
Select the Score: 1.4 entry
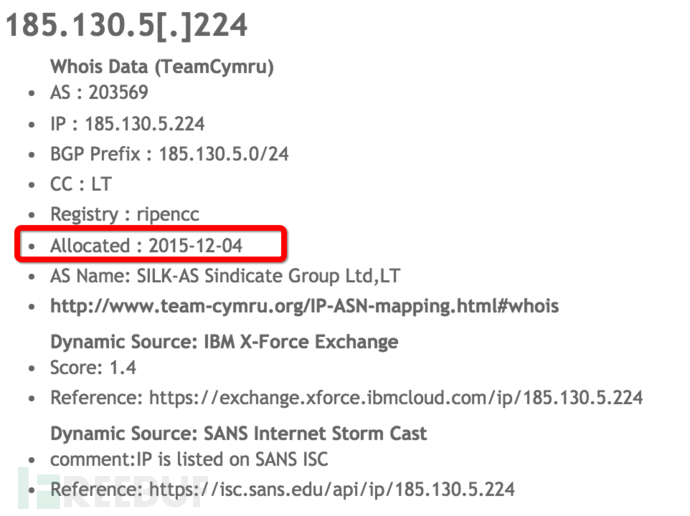click(93, 368)
